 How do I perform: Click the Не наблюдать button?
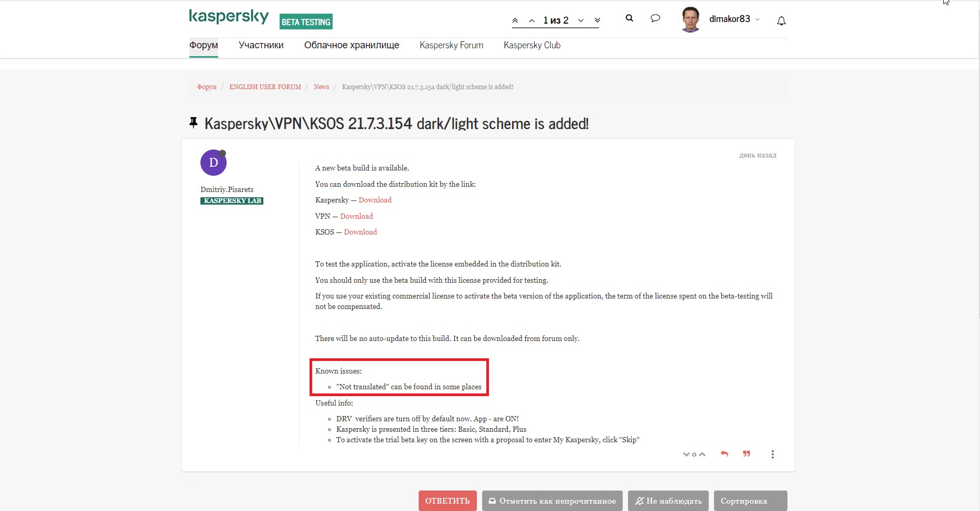[x=668, y=501]
